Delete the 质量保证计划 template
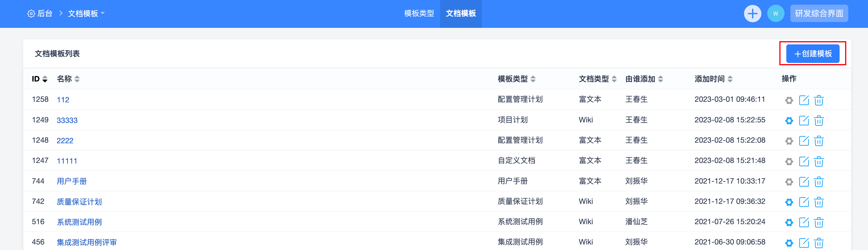This screenshot has width=868, height=250. (818, 202)
